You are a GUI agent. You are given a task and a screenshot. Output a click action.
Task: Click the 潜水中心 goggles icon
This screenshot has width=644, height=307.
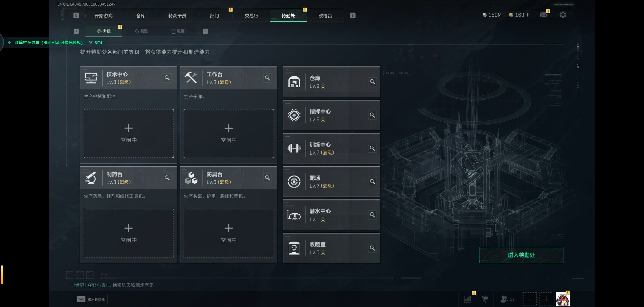294,215
